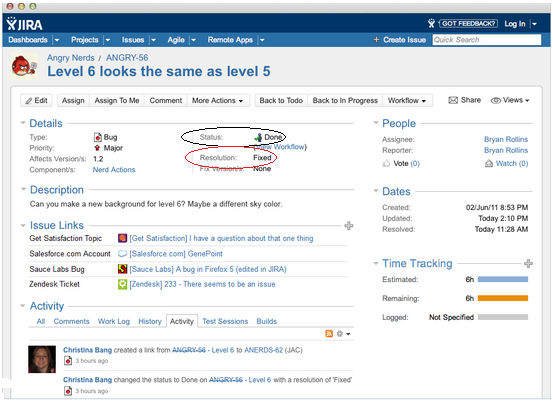Open the Nerd Actions component link
The image size is (553, 402).
(114, 170)
